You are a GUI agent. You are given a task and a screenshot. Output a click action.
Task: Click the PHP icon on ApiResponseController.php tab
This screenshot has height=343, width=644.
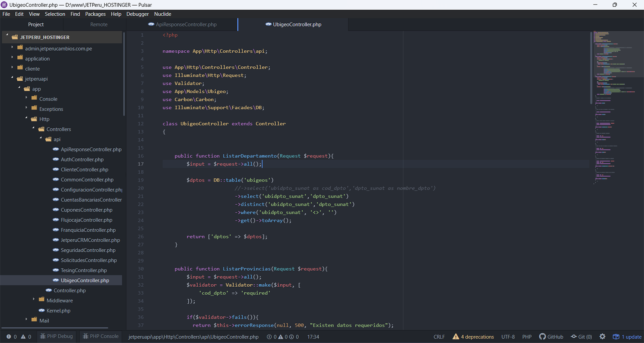point(151,24)
